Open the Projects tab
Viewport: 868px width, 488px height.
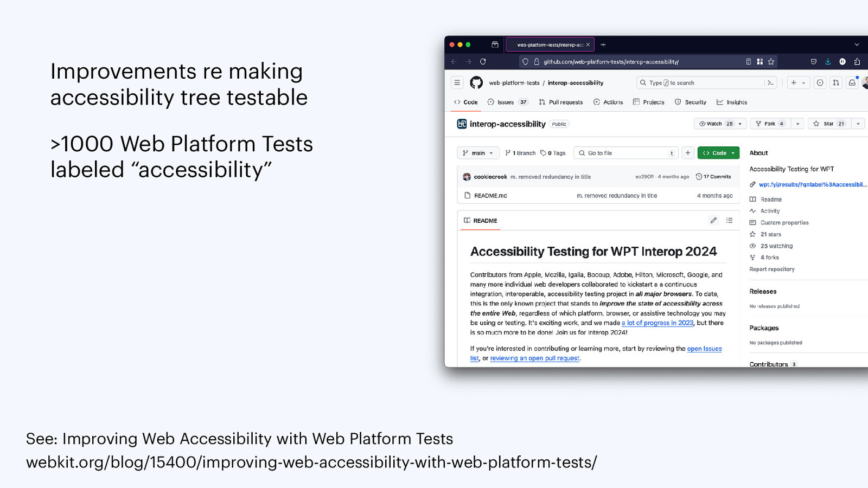click(649, 102)
